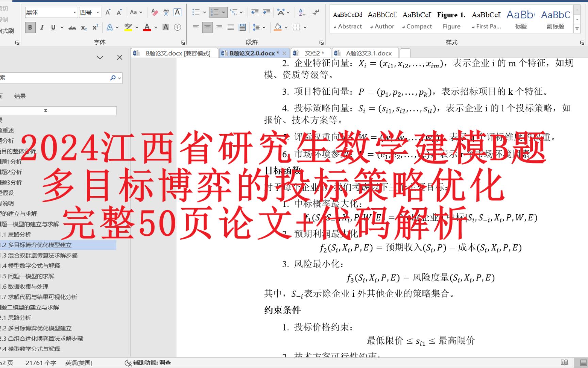Select the Compact style
This screenshot has width=588, height=368.
(x=417, y=19)
